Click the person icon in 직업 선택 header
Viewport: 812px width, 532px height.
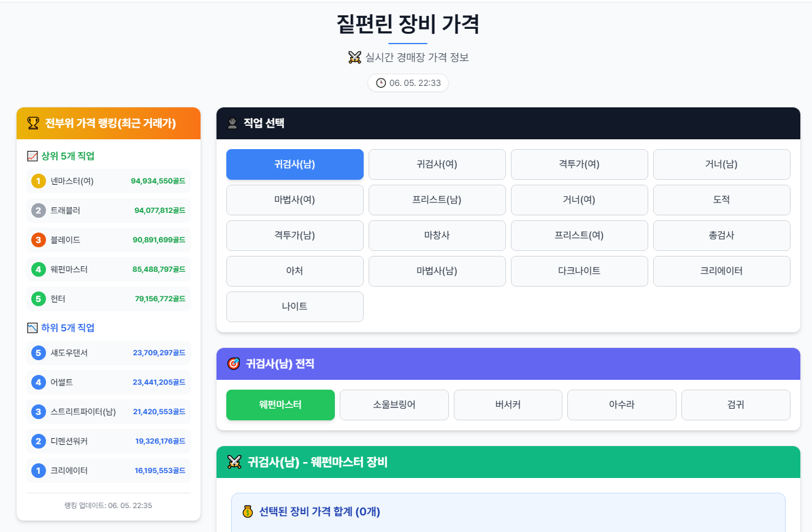[x=232, y=123]
